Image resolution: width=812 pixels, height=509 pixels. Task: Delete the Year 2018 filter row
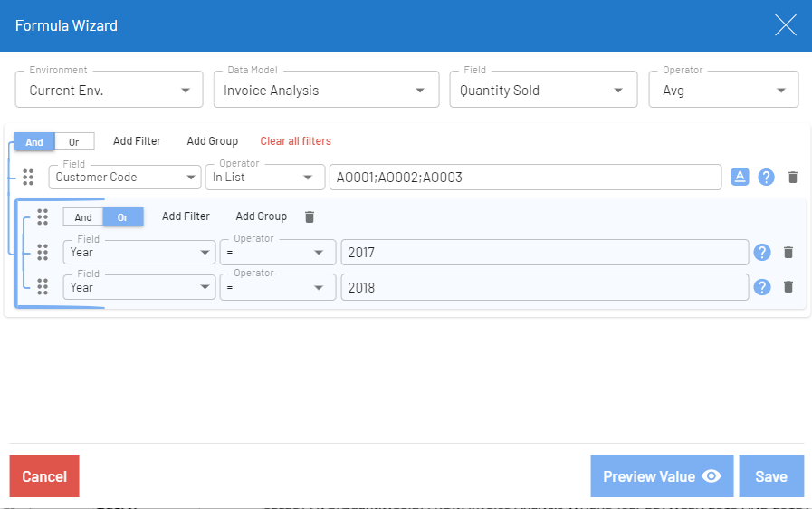coord(788,287)
